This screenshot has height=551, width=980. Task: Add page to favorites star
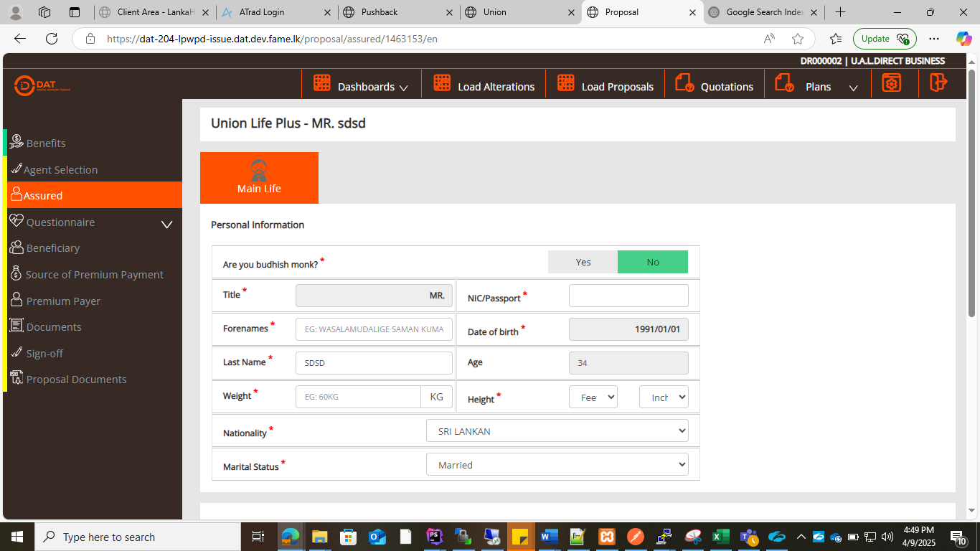pos(798,39)
